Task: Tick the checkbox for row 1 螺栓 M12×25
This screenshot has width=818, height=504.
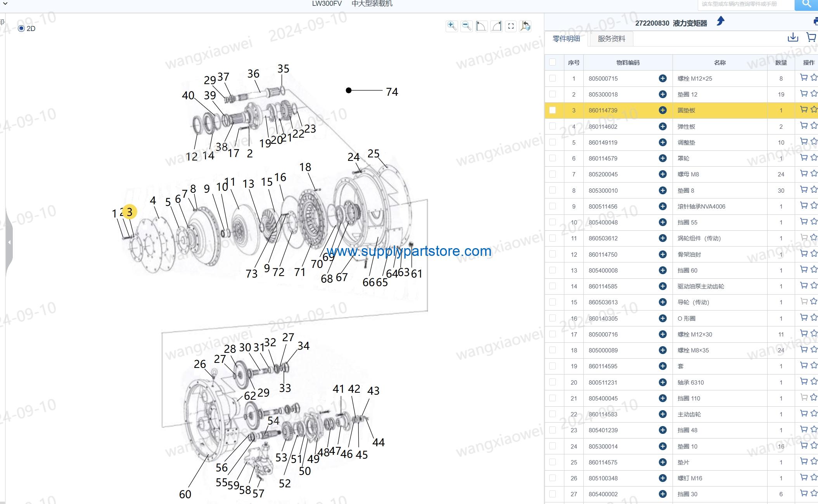Action: point(553,78)
